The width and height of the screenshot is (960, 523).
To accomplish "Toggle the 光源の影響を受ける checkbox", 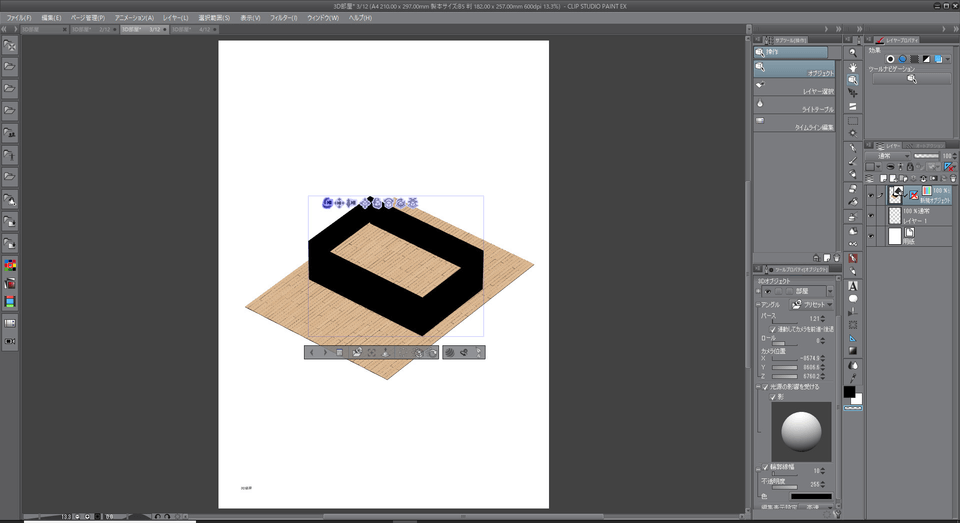I will pyautogui.click(x=766, y=387).
